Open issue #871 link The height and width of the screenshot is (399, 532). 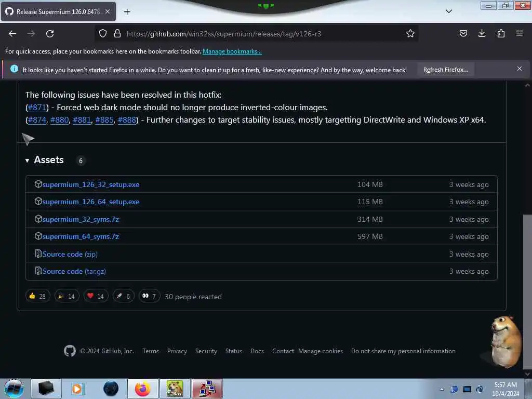[37, 108]
